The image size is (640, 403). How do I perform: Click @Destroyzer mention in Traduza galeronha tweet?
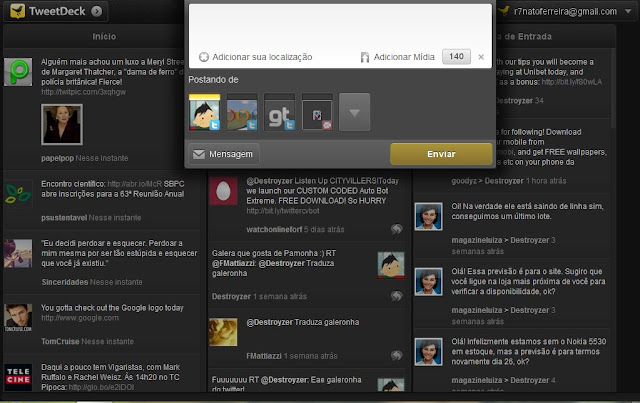click(269, 322)
